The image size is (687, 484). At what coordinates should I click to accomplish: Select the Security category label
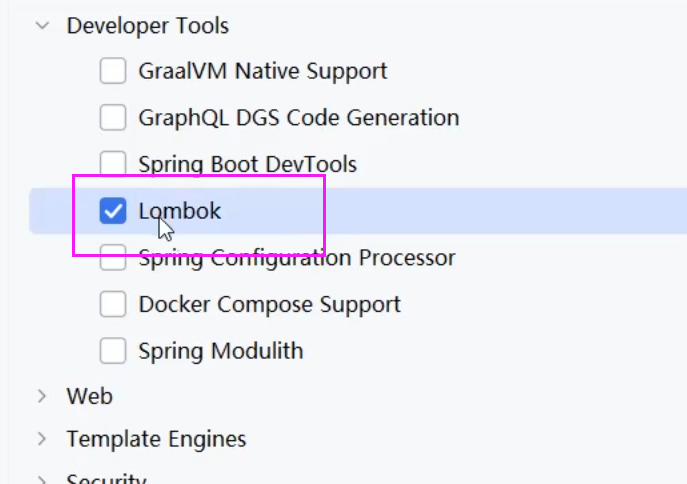tap(106, 479)
